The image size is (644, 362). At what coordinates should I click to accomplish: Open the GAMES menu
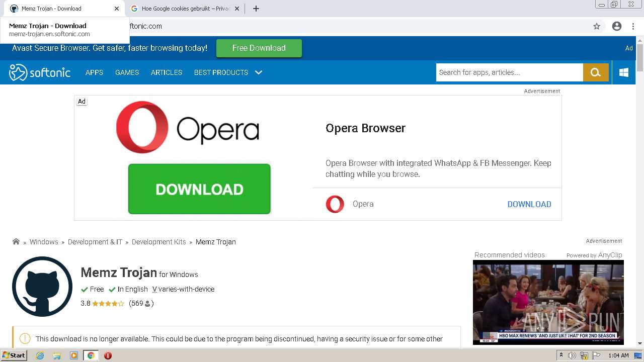point(127,72)
